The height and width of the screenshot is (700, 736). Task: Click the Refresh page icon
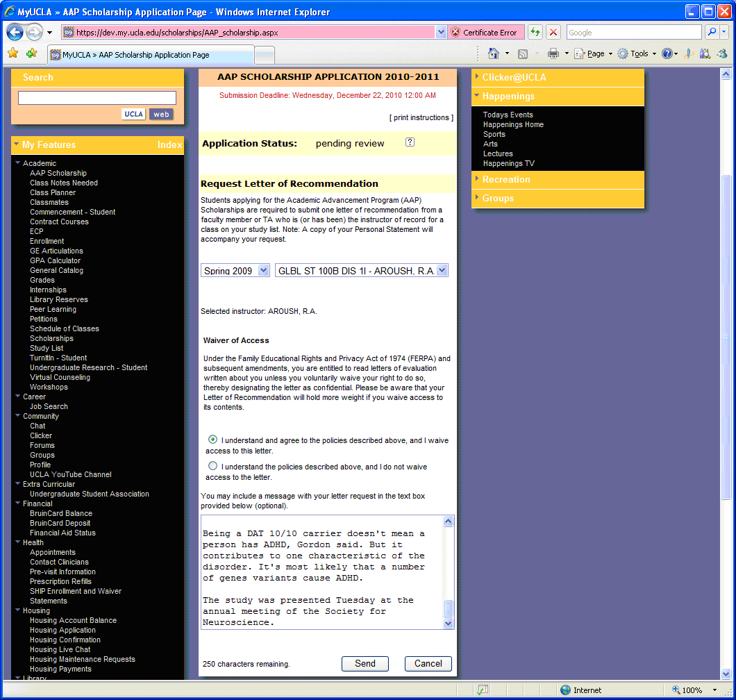coord(535,32)
